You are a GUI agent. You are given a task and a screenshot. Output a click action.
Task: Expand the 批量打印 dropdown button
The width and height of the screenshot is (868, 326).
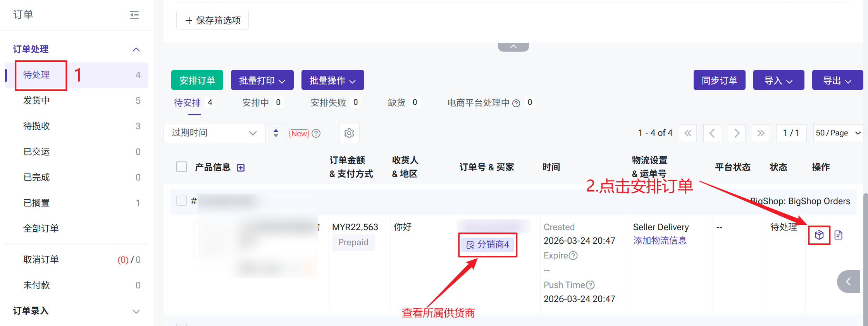click(x=262, y=80)
